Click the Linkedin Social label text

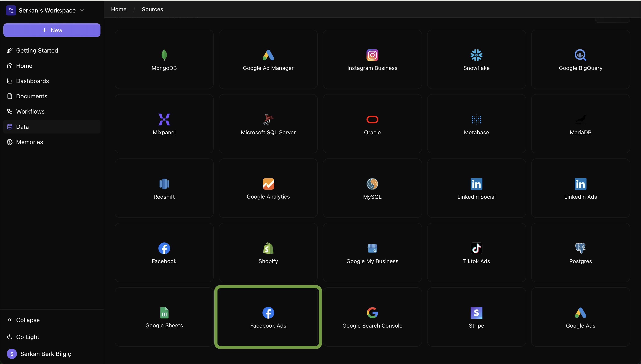[x=476, y=197]
